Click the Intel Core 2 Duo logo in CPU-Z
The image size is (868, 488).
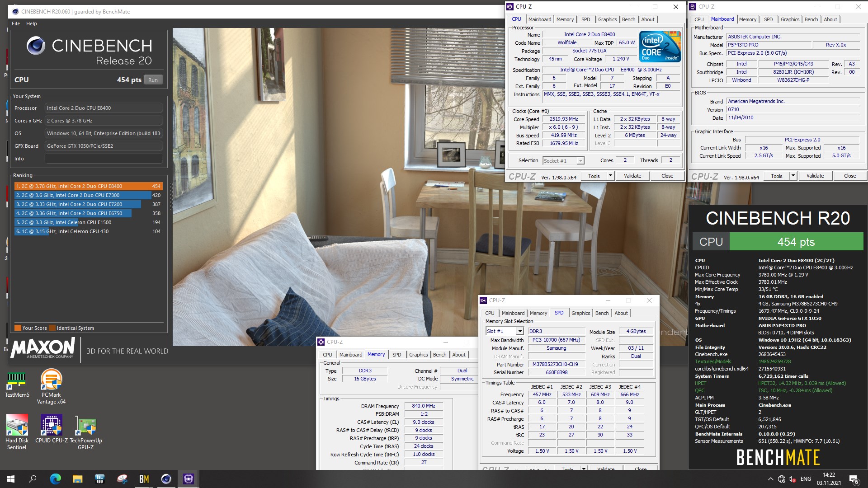pyautogui.click(x=660, y=46)
